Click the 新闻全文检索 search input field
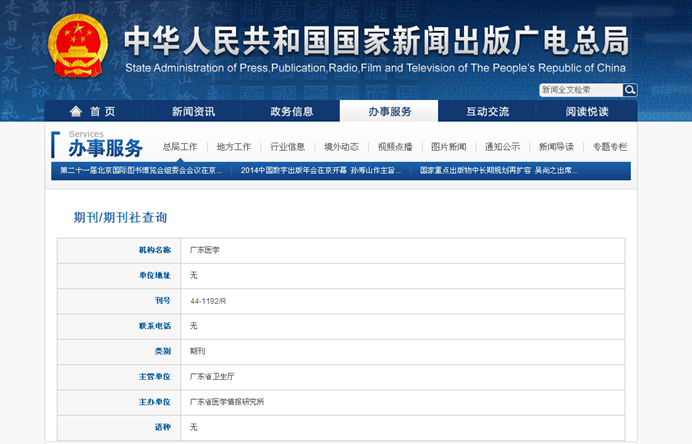Screen dimensions: 692x444 580,90
